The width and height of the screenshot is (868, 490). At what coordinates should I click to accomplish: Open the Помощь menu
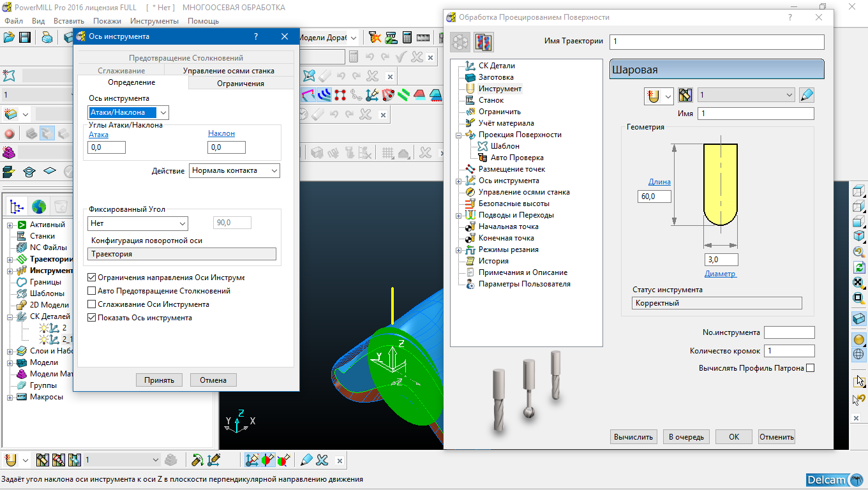[x=204, y=21]
